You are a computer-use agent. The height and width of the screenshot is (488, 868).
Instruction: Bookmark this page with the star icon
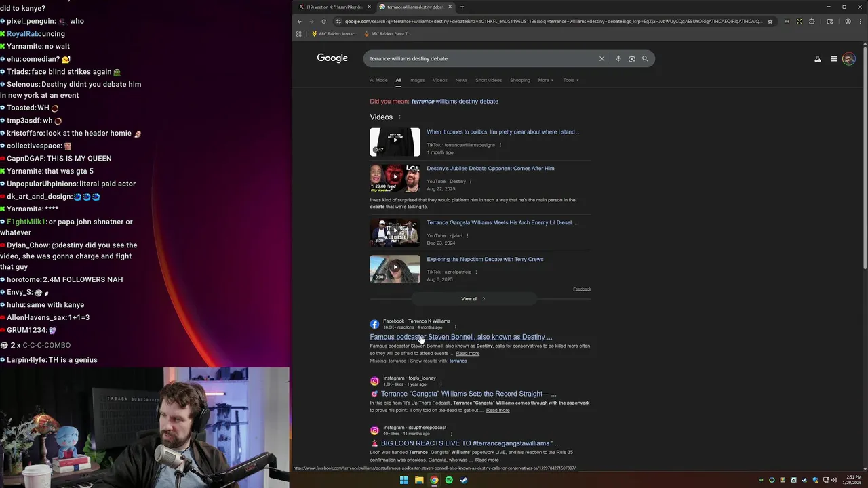[770, 21]
